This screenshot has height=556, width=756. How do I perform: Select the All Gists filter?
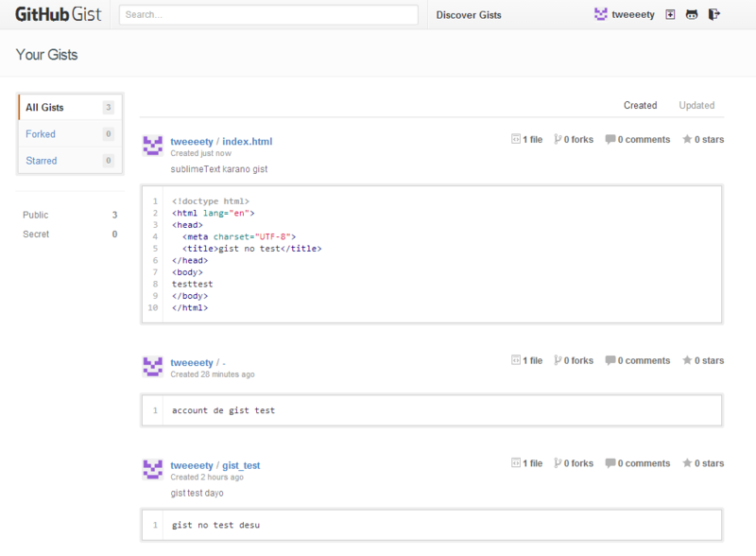tap(70, 107)
